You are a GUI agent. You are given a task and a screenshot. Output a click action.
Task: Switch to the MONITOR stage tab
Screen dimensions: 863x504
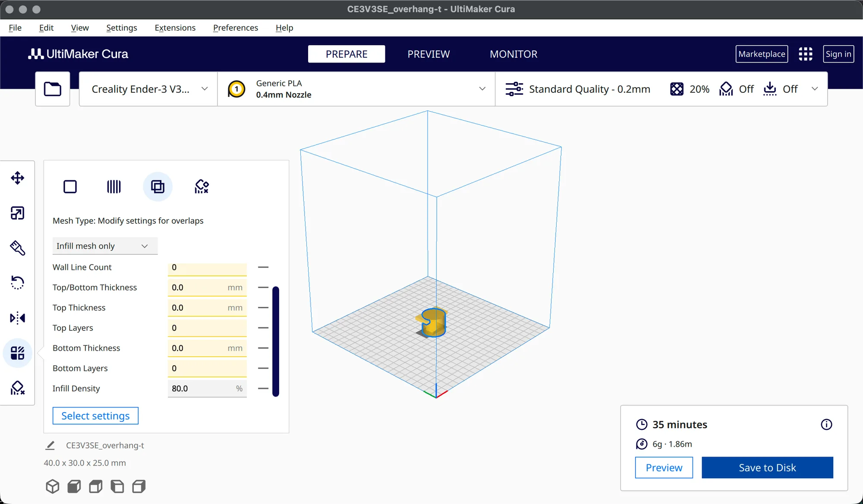513,54
